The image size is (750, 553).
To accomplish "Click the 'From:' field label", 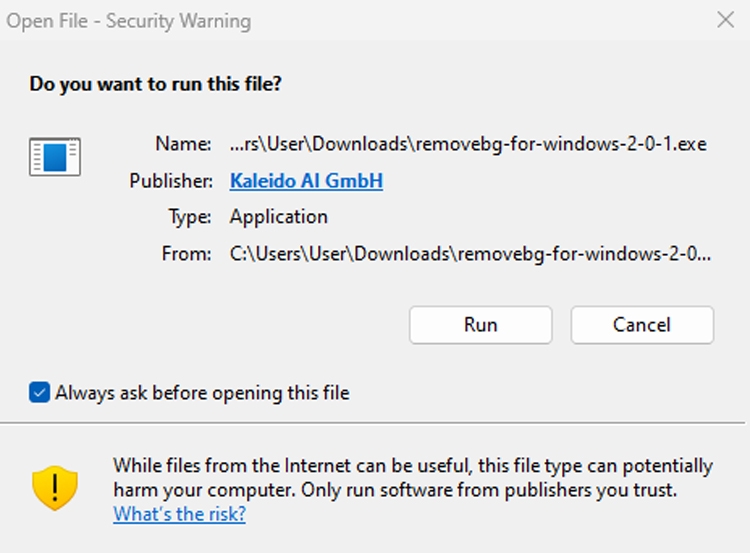I will [x=186, y=253].
